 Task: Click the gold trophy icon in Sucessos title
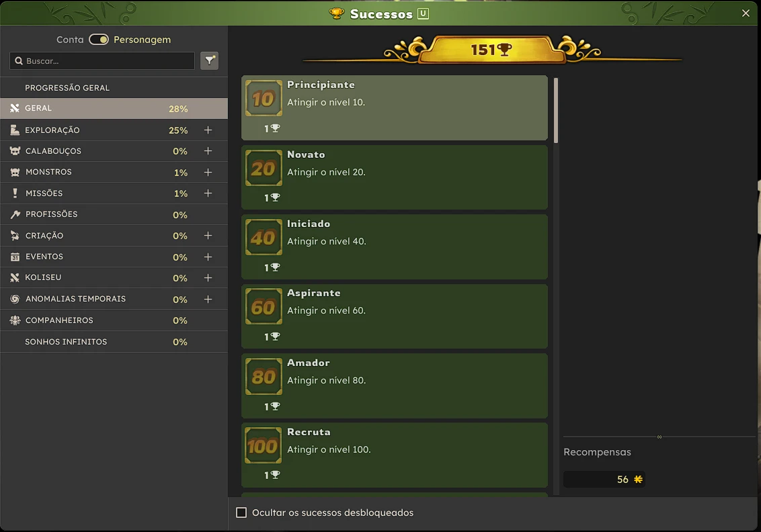[336, 13]
